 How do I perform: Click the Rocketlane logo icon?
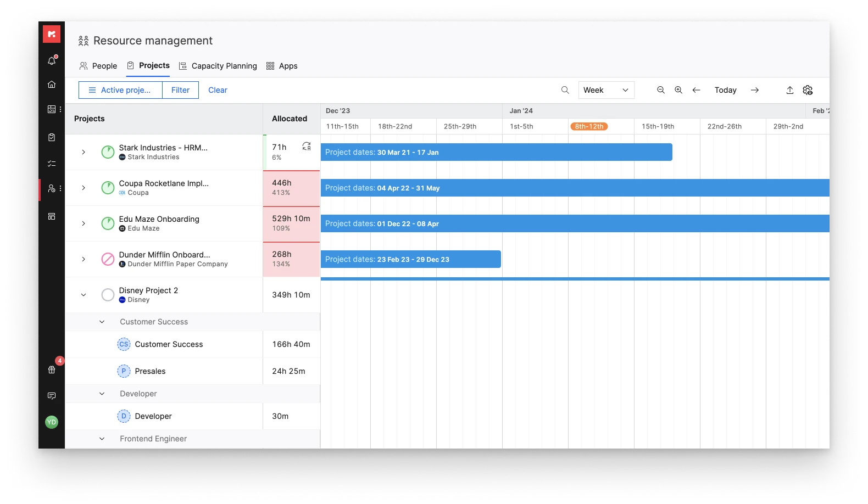coord(52,34)
